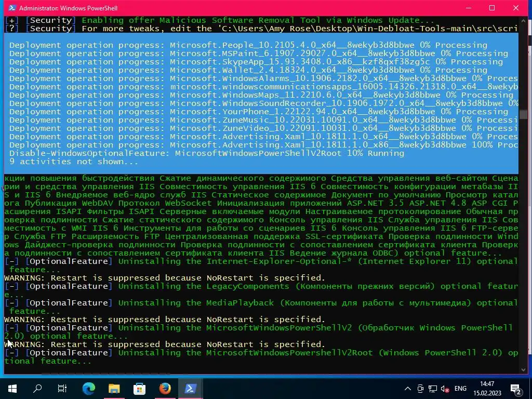Image resolution: width=532 pixels, height=399 pixels.
Task: Click first 'Restart is suppressed' warning
Action: [x=165, y=278]
